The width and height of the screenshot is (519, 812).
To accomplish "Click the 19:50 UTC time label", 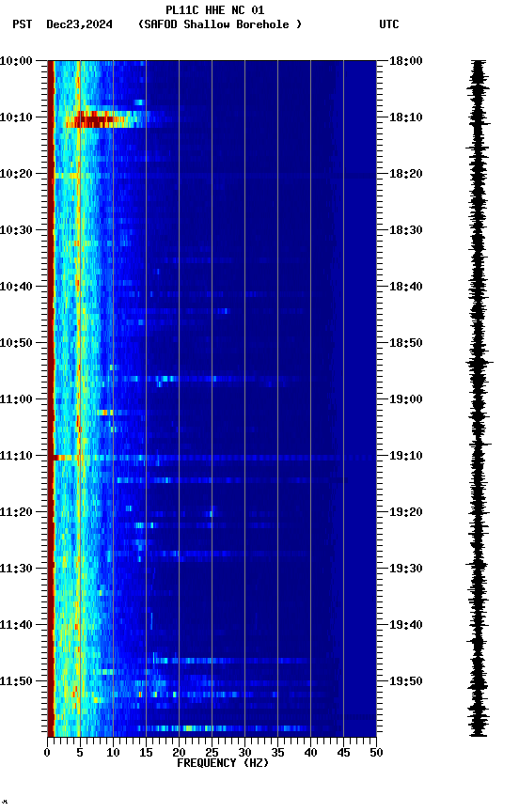I will [406, 681].
